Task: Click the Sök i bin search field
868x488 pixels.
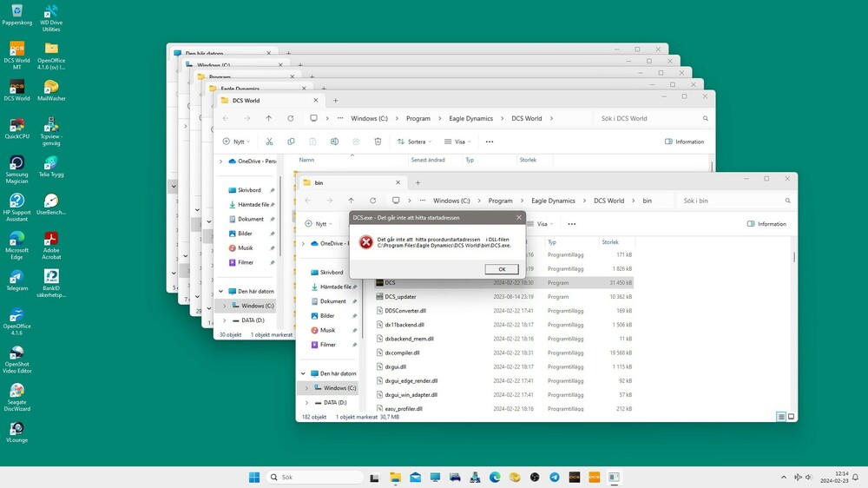Action: point(734,201)
